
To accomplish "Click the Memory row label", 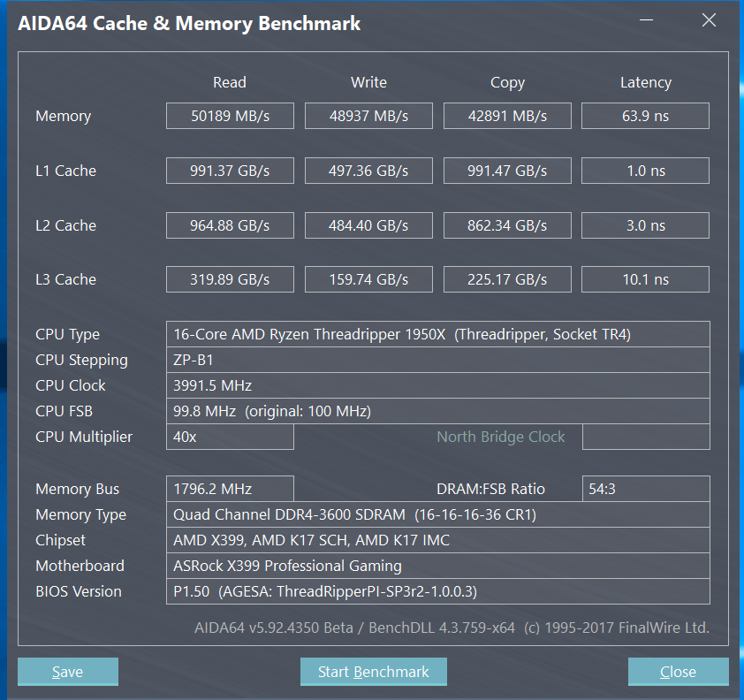I will tap(63, 117).
